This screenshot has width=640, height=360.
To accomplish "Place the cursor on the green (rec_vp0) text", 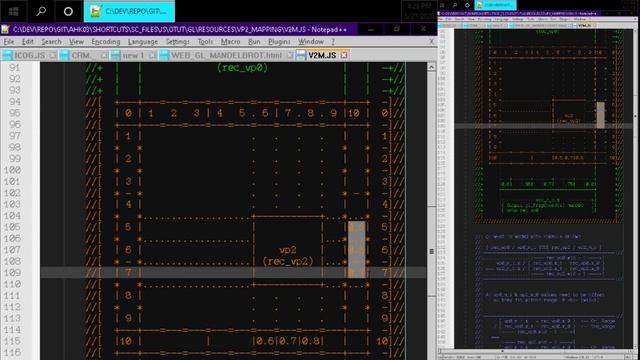I will [242, 68].
